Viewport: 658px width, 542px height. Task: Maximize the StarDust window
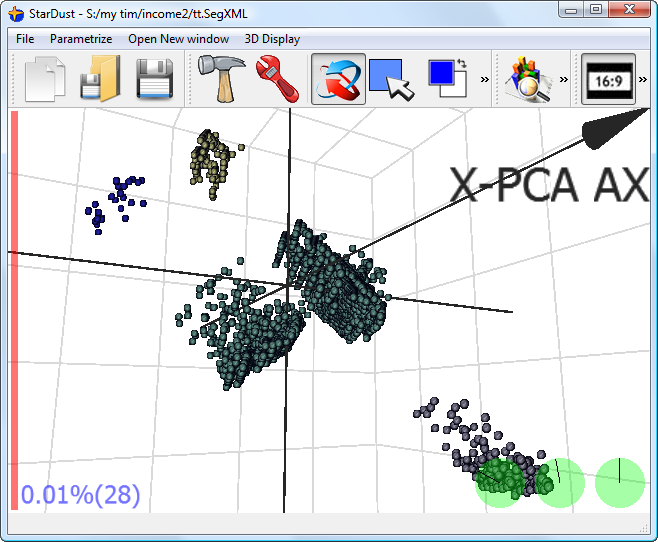coord(596,10)
